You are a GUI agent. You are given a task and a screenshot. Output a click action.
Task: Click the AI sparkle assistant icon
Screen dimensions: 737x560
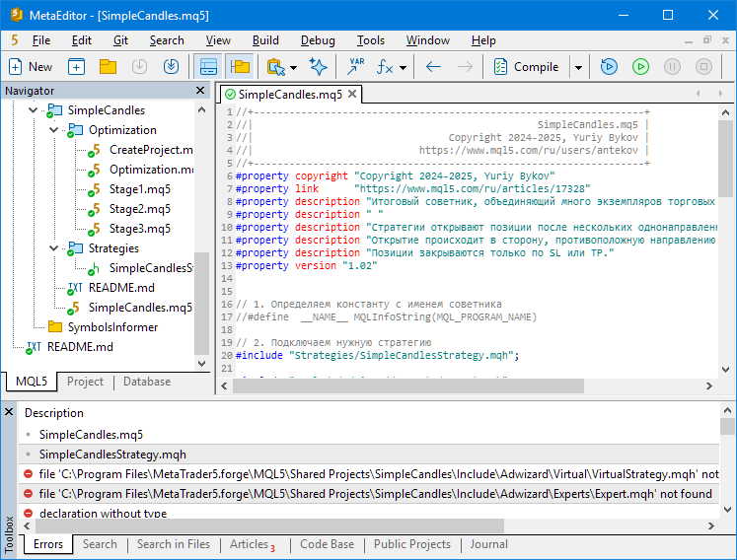tap(319, 67)
